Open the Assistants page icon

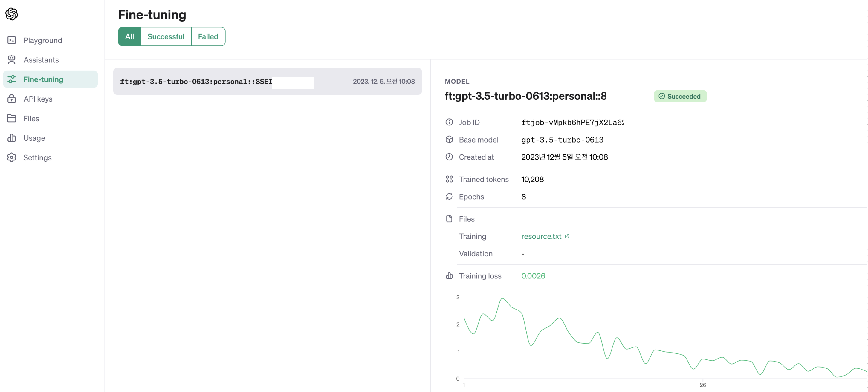[x=12, y=60]
